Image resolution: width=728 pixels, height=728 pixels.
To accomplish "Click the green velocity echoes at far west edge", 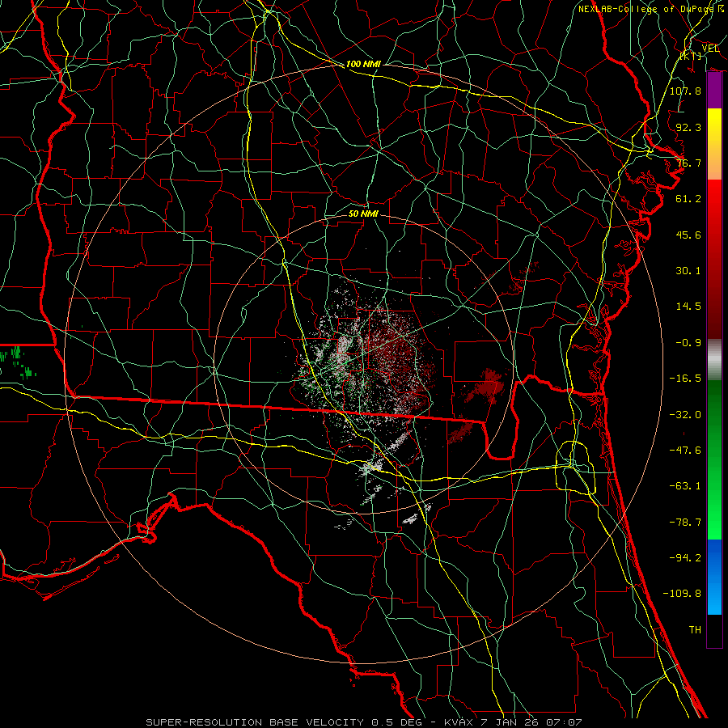I will coord(18,362).
